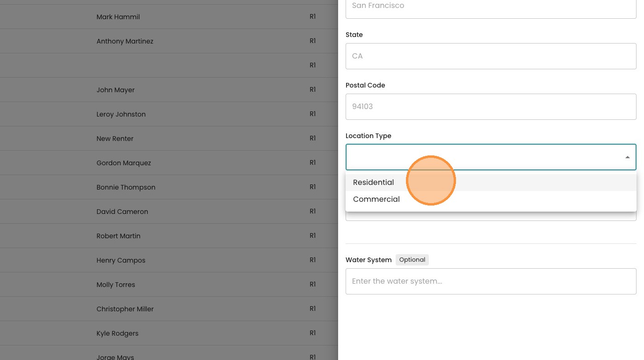Select Anthony Martinez in the list
This screenshot has height=360, width=644.
point(125,41)
